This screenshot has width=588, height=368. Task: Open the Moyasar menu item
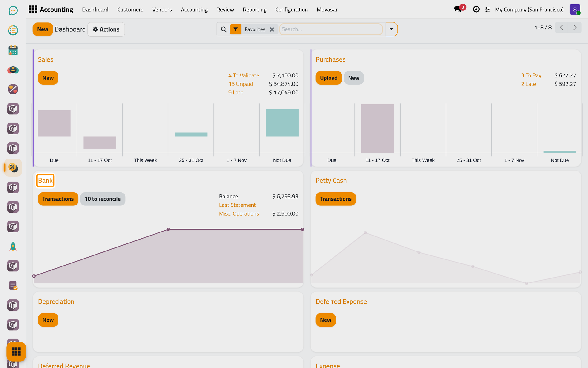(x=327, y=10)
